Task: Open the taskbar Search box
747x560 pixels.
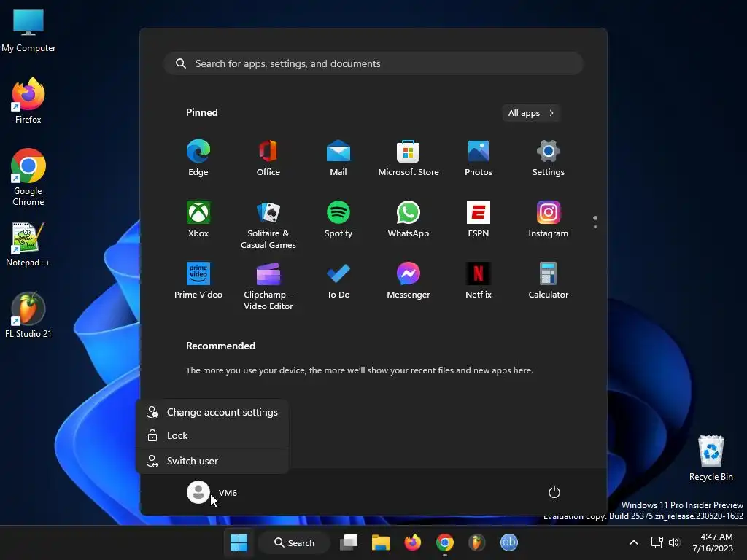Action: coord(295,542)
